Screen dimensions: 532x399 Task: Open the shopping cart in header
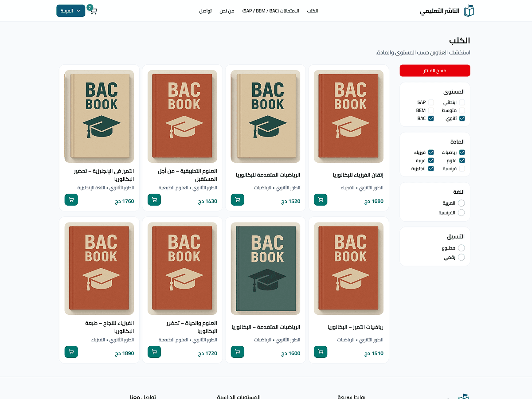93,11
